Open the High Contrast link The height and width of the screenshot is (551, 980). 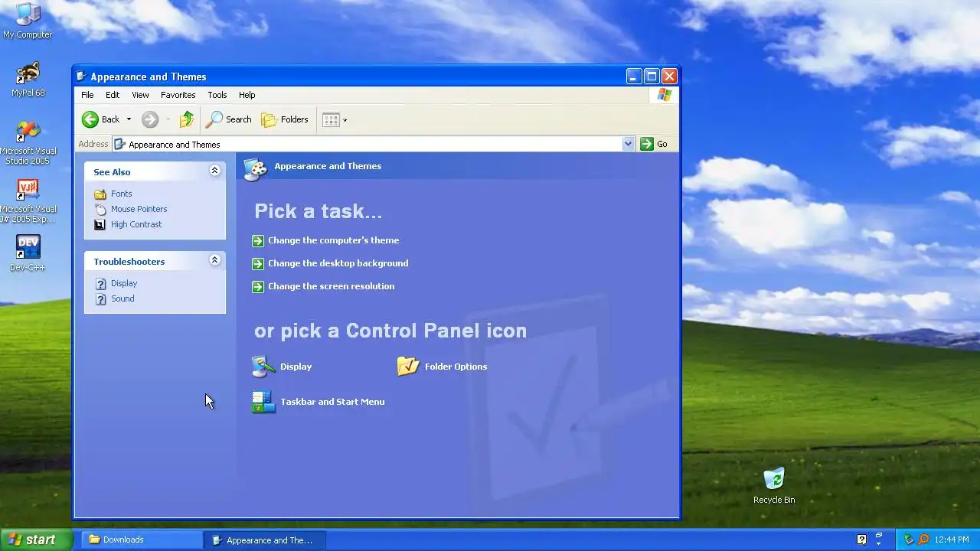point(136,224)
